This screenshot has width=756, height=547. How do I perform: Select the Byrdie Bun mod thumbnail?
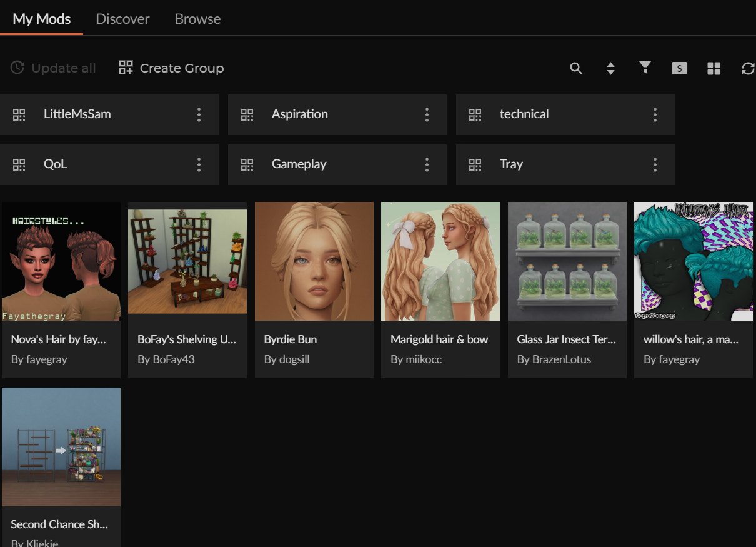(314, 261)
